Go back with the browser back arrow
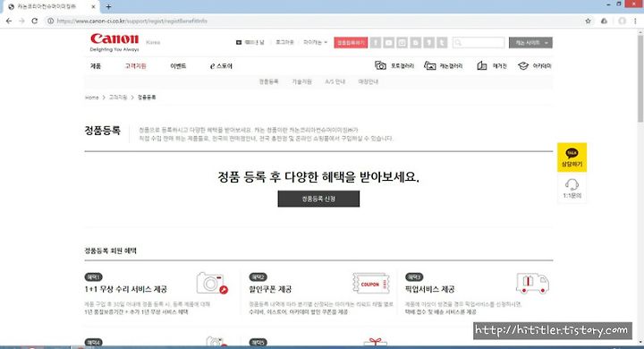This screenshot has width=644, height=349. pyautogui.click(x=9, y=21)
